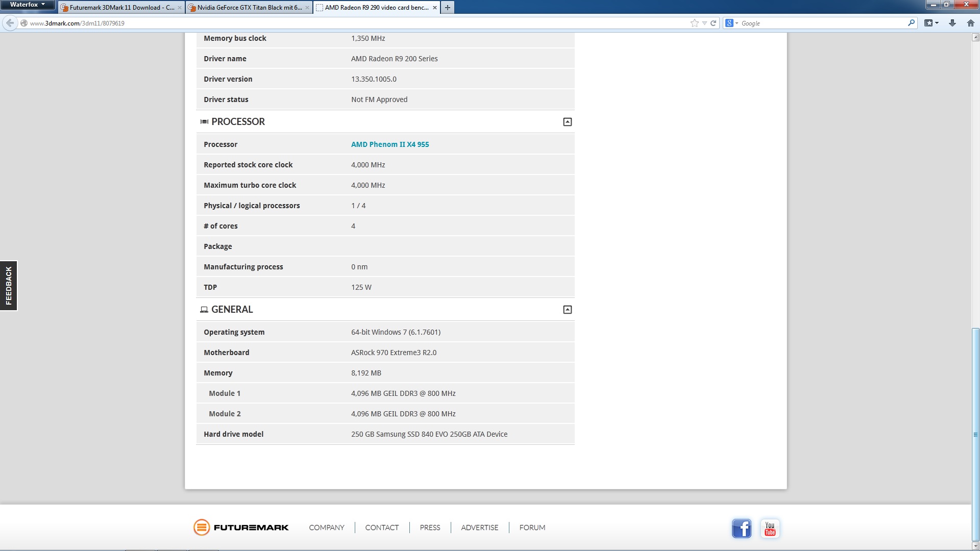Reload the page using refresh icon
Image resolution: width=980 pixels, height=551 pixels.
click(713, 23)
